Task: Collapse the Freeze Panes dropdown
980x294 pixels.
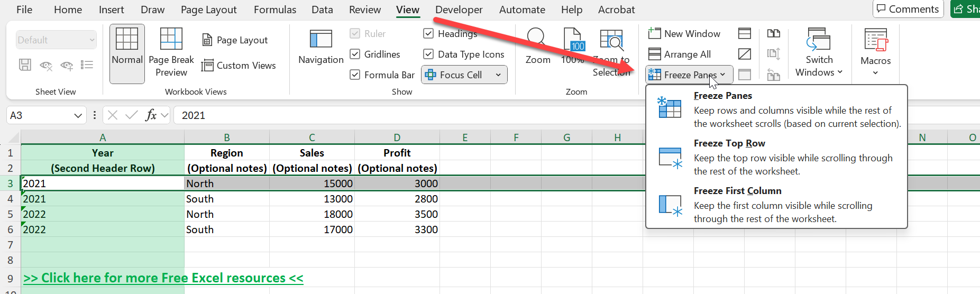Action: pos(689,75)
